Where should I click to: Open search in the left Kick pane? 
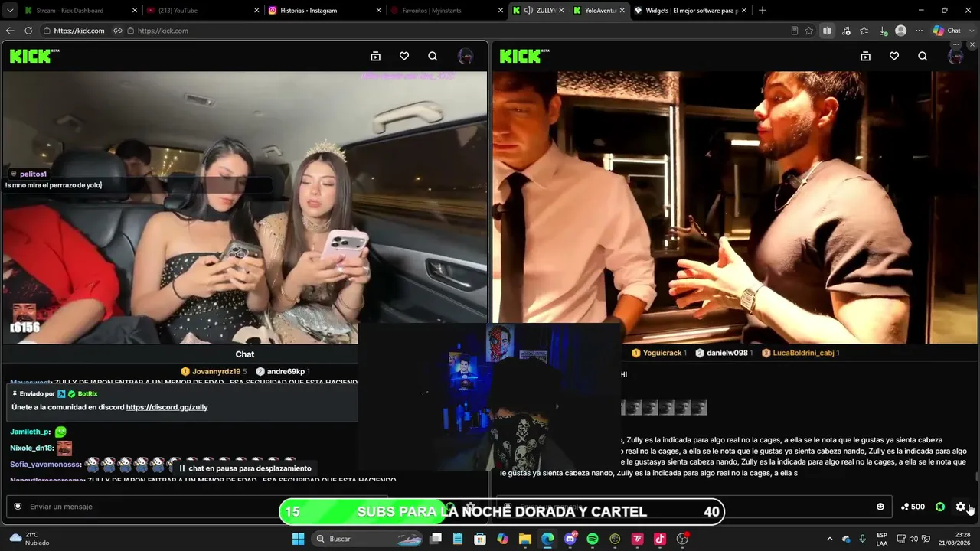coord(433,56)
